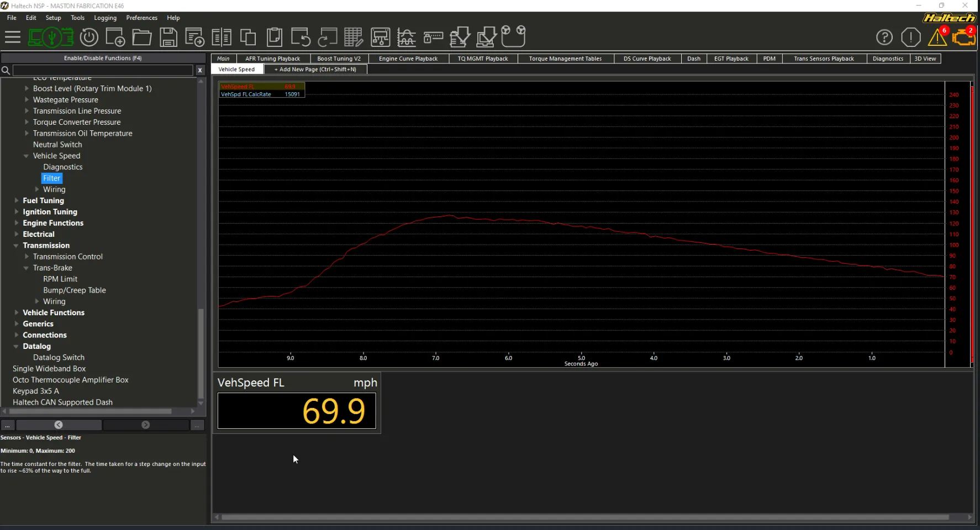This screenshot has width=980, height=530.
Task: Open the orange engine fault icon
Action: point(965,36)
